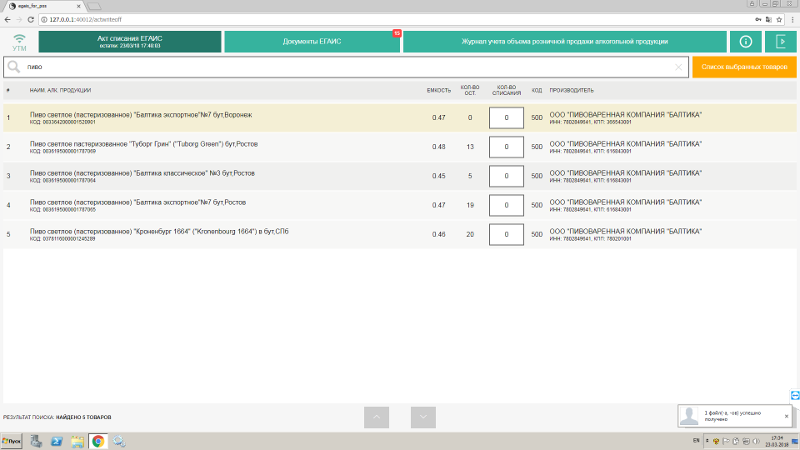The image size is (800, 450).
Task: Click write-off quantity for Балтика экспортное №7 Ростов
Action: [506, 205]
